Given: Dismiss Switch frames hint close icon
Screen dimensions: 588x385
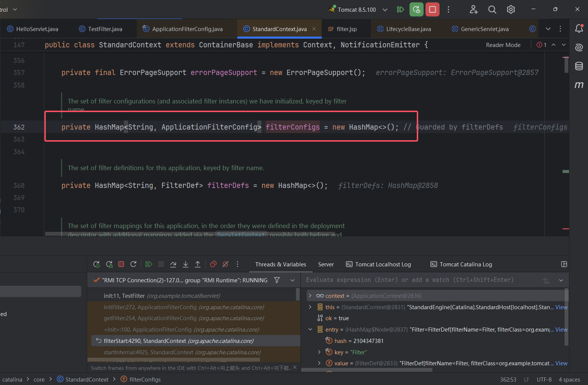Looking at the screenshot, I should [x=295, y=367].
